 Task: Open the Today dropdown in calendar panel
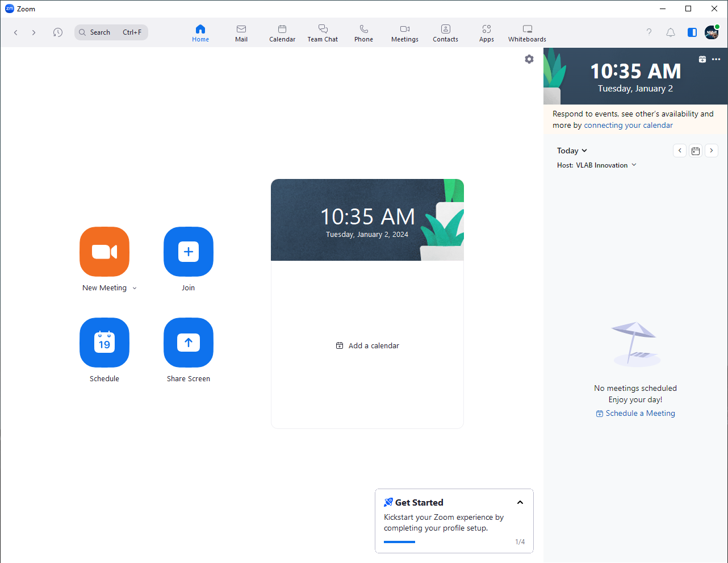(572, 151)
